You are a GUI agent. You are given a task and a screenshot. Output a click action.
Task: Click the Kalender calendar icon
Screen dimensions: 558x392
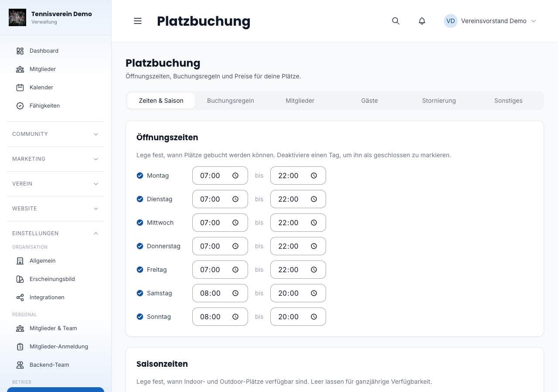(20, 88)
